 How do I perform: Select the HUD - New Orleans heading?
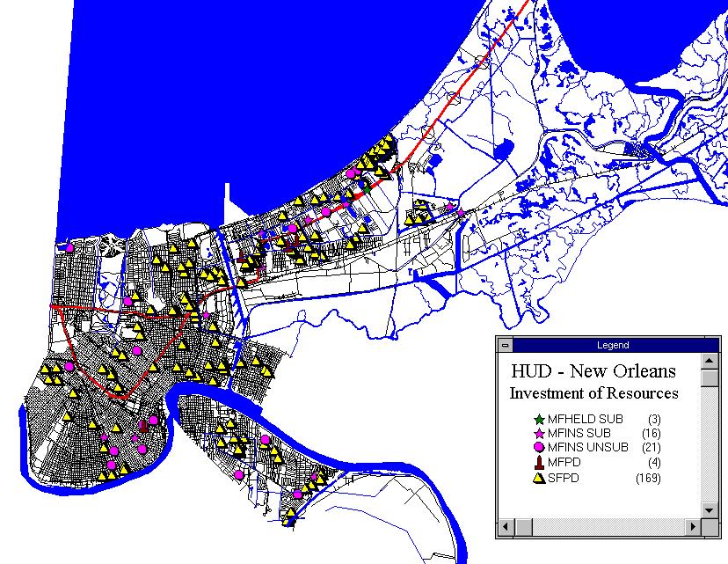593,370
